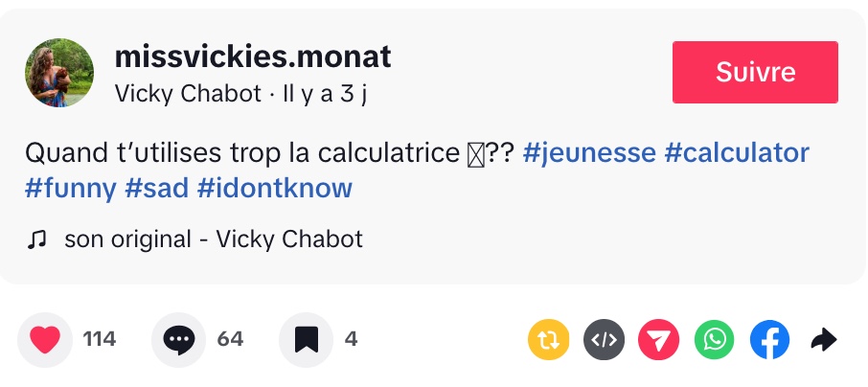Click the embed code icon
Screen dimensions: 868x387
[605, 339]
